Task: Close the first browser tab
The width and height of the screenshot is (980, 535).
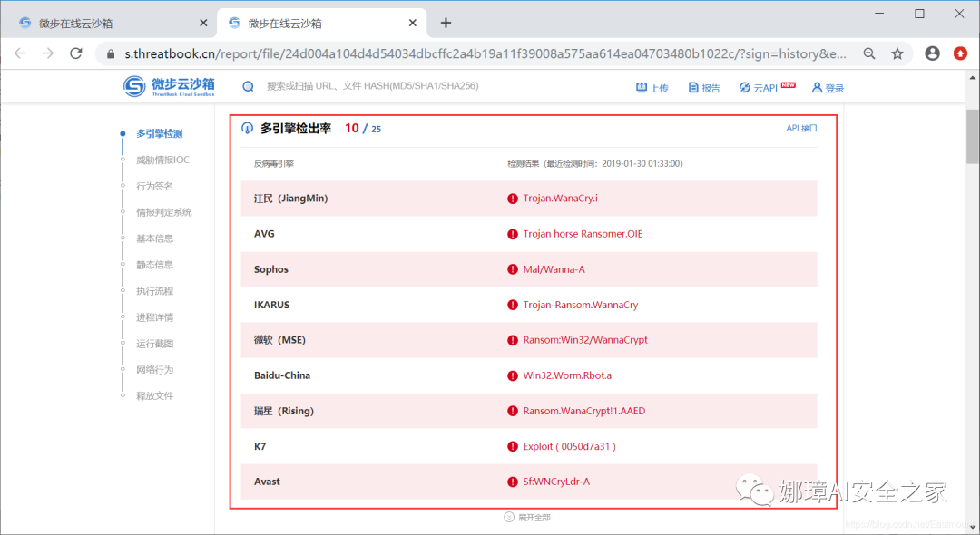Action: coord(203,23)
